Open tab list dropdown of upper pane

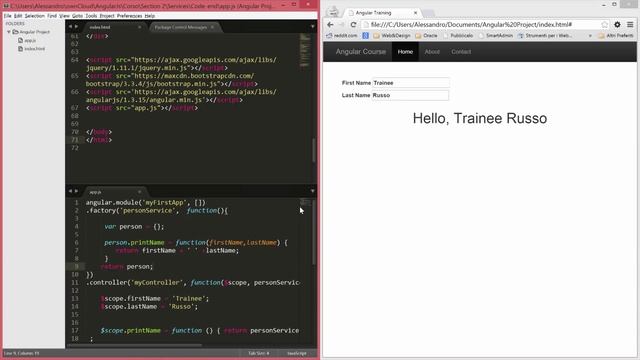312,27
